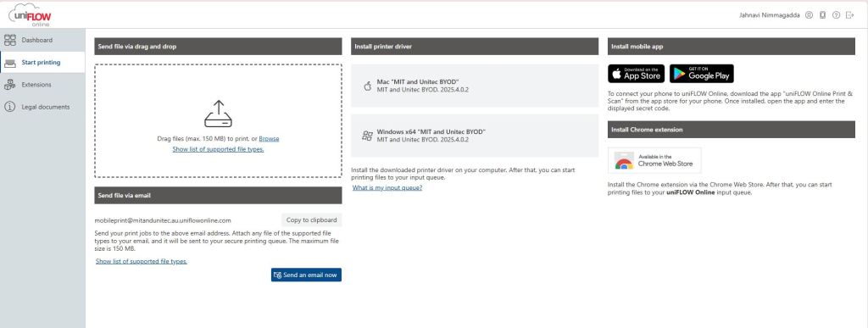Open the What is my input queue link
Image resolution: width=868 pixels, height=328 pixels.
pos(387,188)
